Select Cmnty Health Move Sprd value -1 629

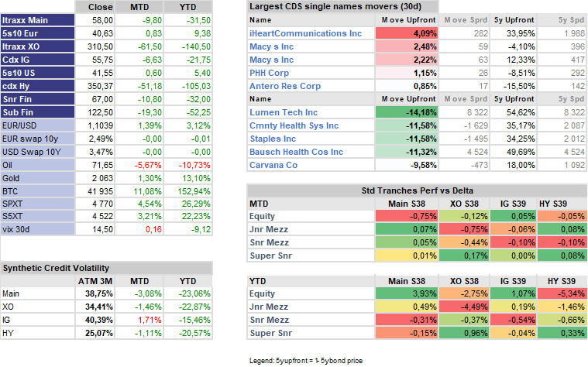[x=476, y=125]
